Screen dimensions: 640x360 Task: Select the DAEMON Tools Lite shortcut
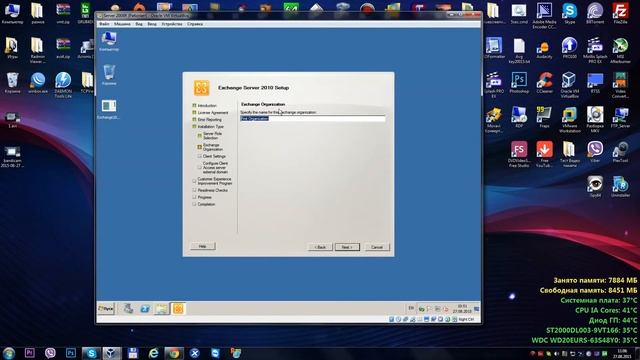(x=63, y=85)
